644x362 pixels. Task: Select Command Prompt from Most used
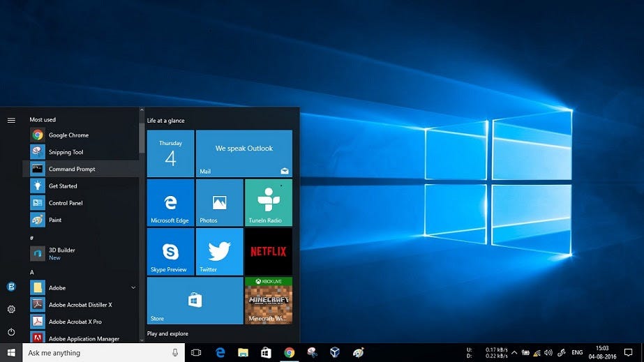(72, 169)
